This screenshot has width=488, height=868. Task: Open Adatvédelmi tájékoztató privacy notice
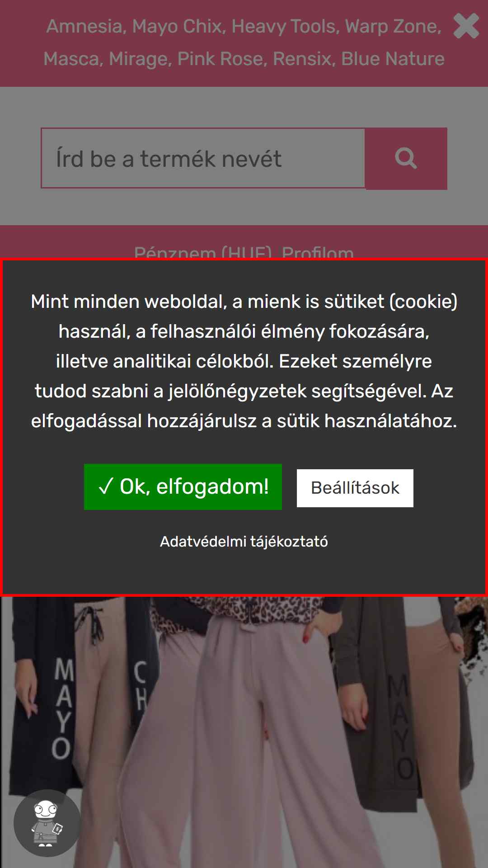pyautogui.click(x=244, y=541)
